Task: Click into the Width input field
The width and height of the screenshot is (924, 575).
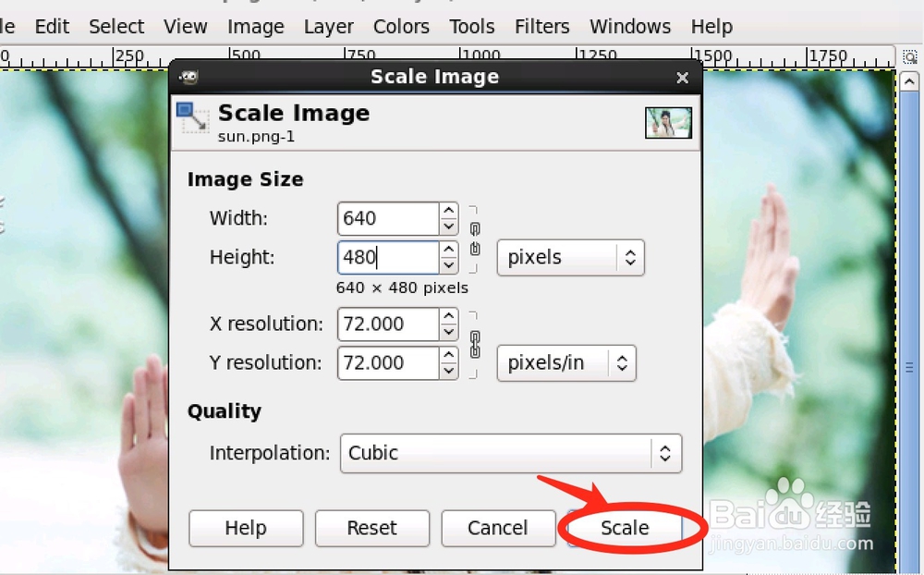Action: click(x=386, y=219)
